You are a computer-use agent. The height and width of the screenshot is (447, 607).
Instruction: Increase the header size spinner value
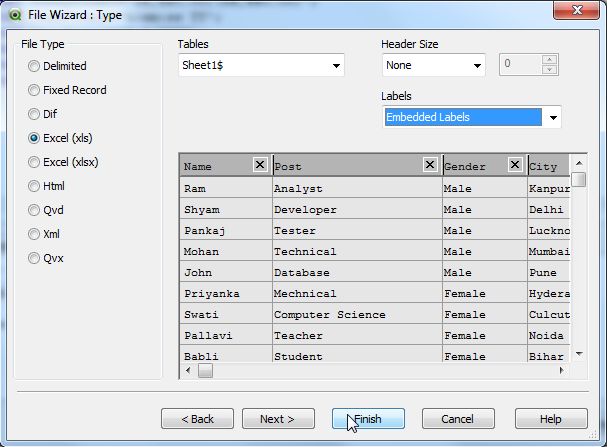pyautogui.click(x=549, y=60)
